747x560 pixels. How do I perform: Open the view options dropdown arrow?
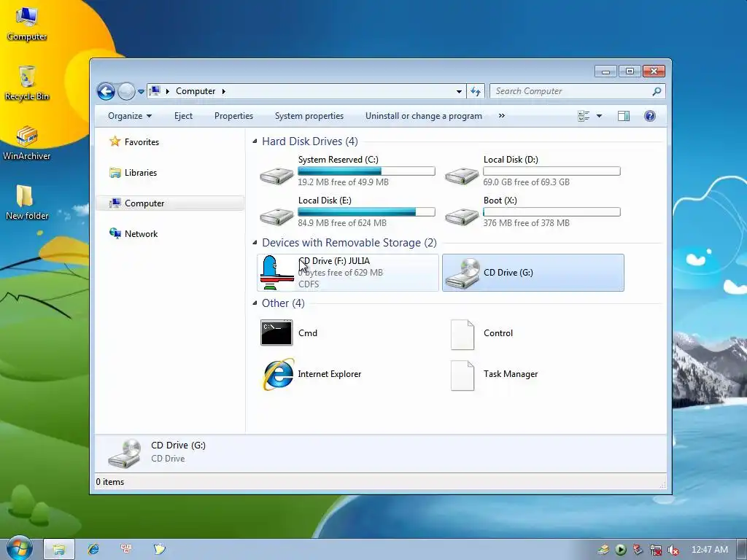click(x=600, y=116)
